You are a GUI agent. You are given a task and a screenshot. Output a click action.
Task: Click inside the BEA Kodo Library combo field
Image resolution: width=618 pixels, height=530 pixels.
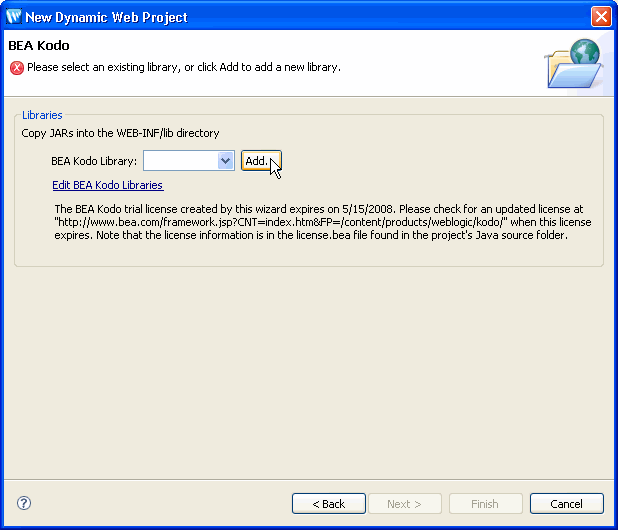pos(189,161)
